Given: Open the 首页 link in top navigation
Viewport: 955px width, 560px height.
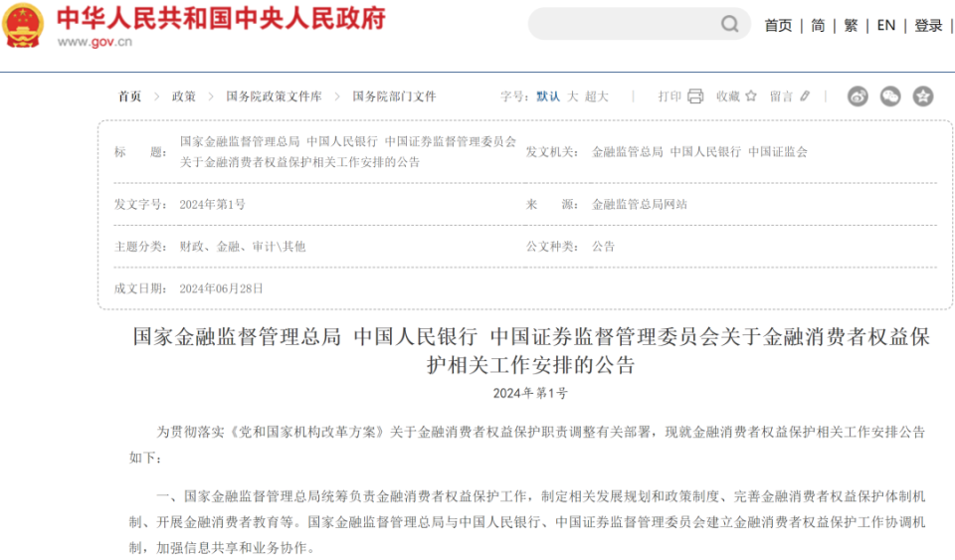Looking at the screenshot, I should point(778,26).
